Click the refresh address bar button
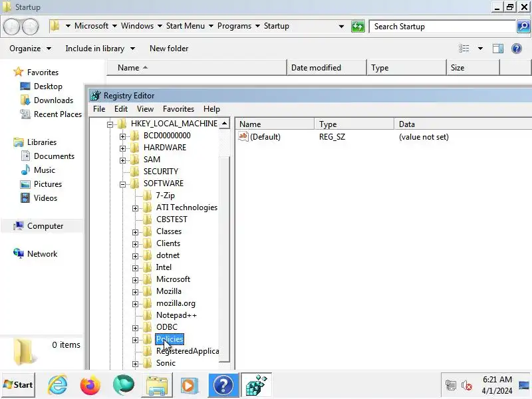Viewport: 532px width, 399px height. pos(358,27)
